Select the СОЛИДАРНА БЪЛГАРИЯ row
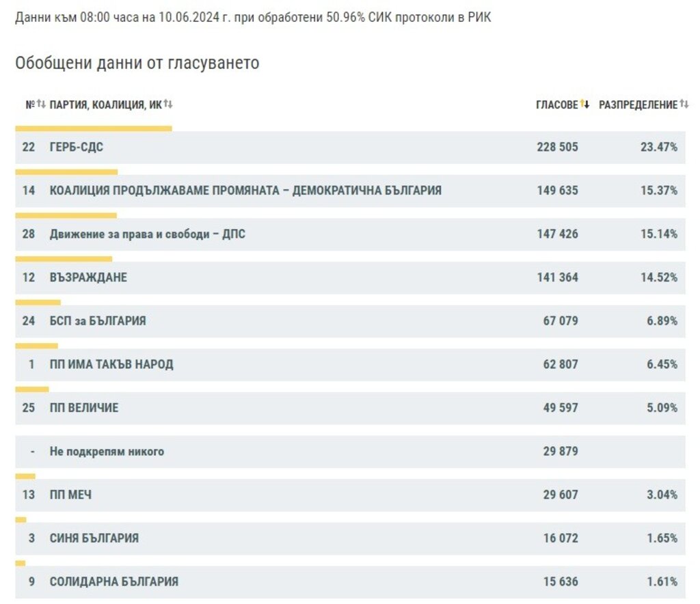The width and height of the screenshot is (700, 604). coord(114,582)
